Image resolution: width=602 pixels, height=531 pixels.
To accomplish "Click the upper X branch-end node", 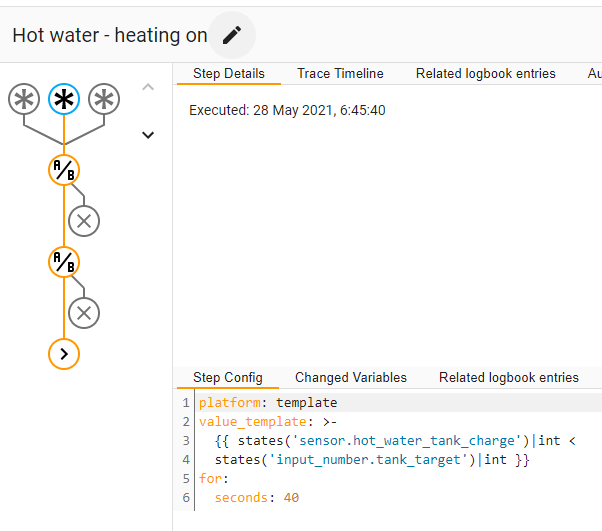I will tap(84, 221).
